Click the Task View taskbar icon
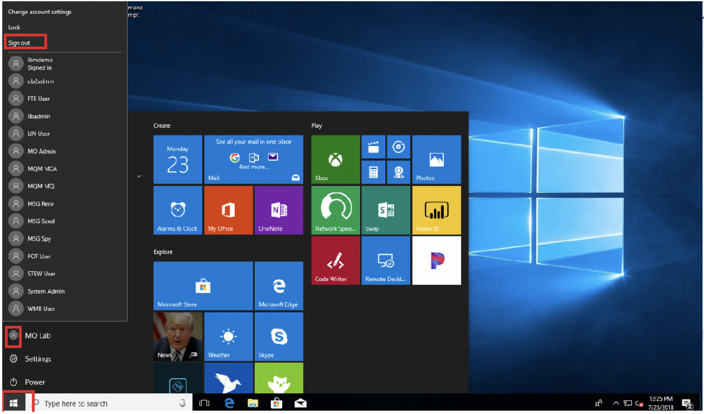 tap(204, 404)
